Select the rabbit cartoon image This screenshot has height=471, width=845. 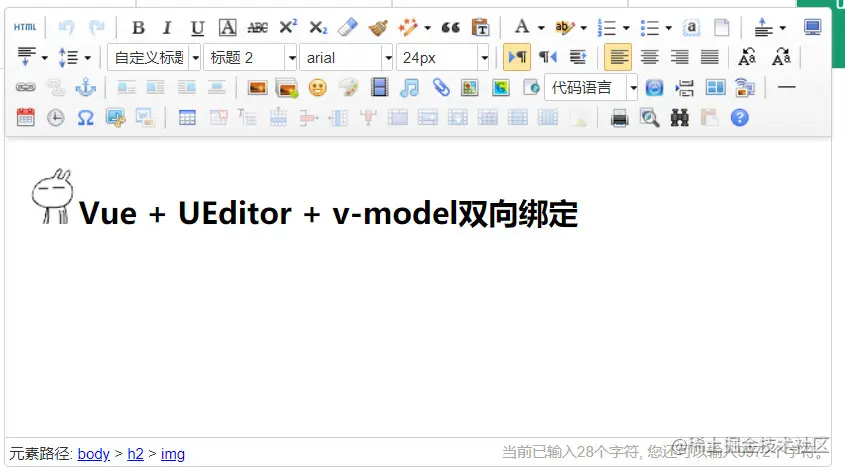pyautogui.click(x=52, y=196)
